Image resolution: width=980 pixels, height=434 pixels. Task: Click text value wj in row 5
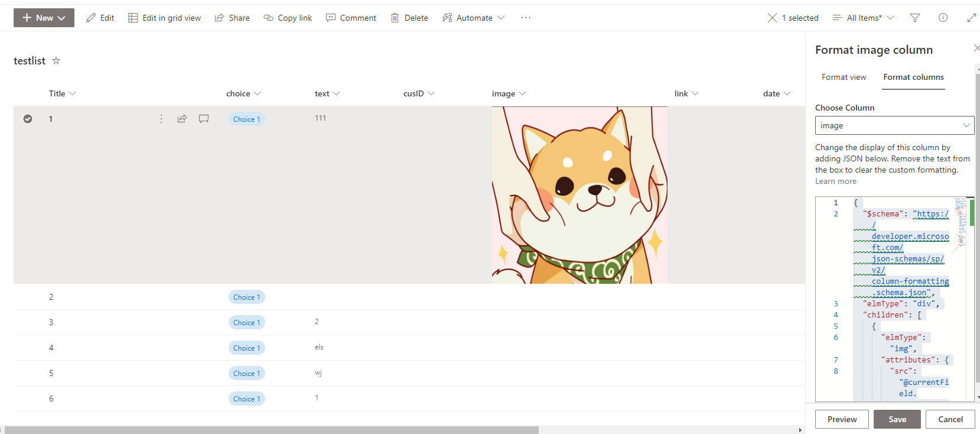[318, 373]
